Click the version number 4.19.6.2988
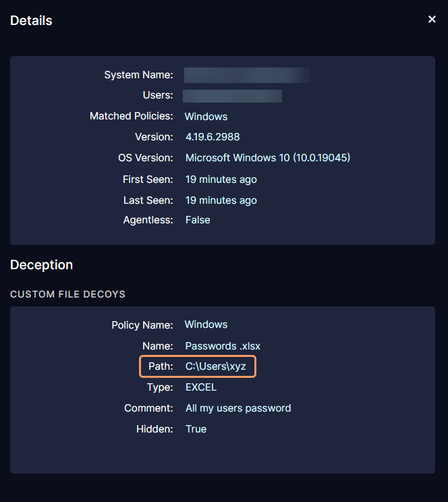Screen dimensions: 448x502 pyautogui.click(x=213, y=137)
